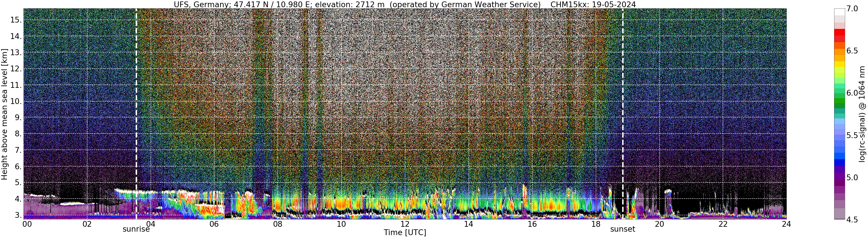Click the '8.' height tick label
868x238 pixels.
[x=18, y=134]
